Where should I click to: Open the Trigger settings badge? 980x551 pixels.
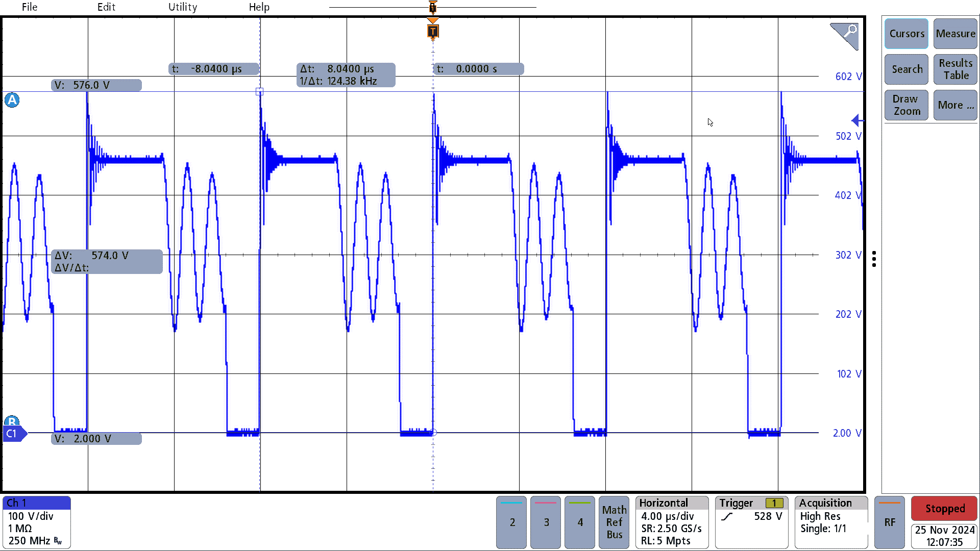tap(751, 522)
